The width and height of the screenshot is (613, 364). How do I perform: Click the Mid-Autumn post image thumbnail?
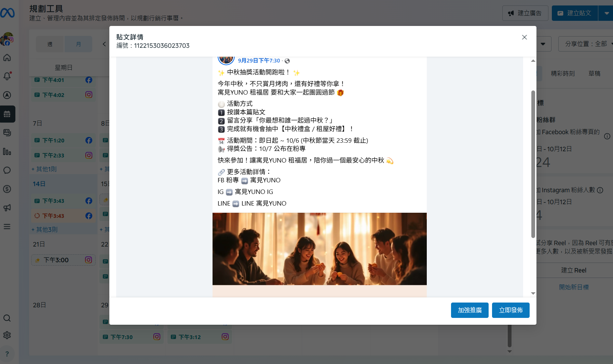(319, 249)
